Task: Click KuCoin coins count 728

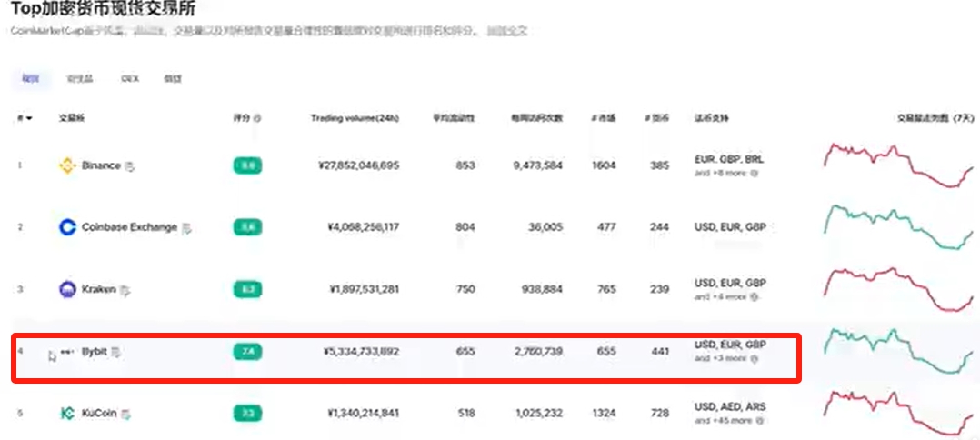Action: pos(659,413)
